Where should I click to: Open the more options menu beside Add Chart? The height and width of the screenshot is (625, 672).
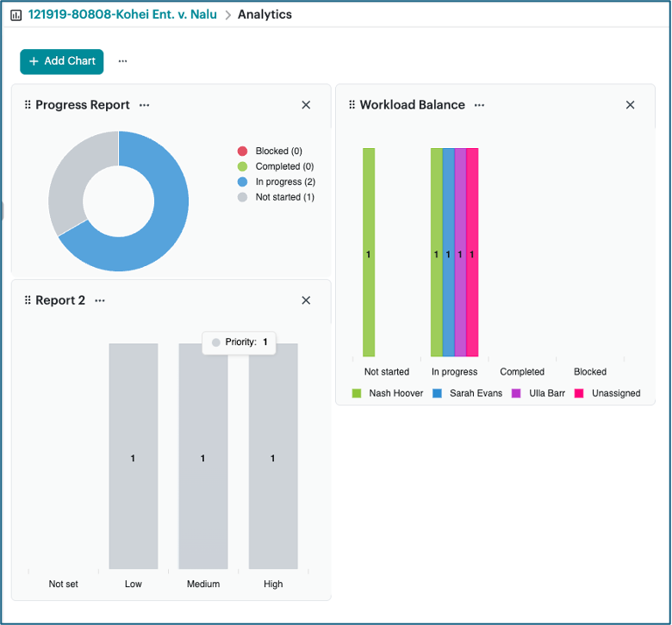pos(123,62)
